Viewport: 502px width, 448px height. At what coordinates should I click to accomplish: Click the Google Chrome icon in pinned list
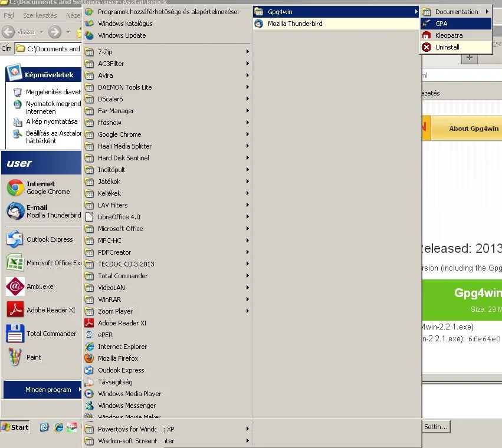pos(15,187)
